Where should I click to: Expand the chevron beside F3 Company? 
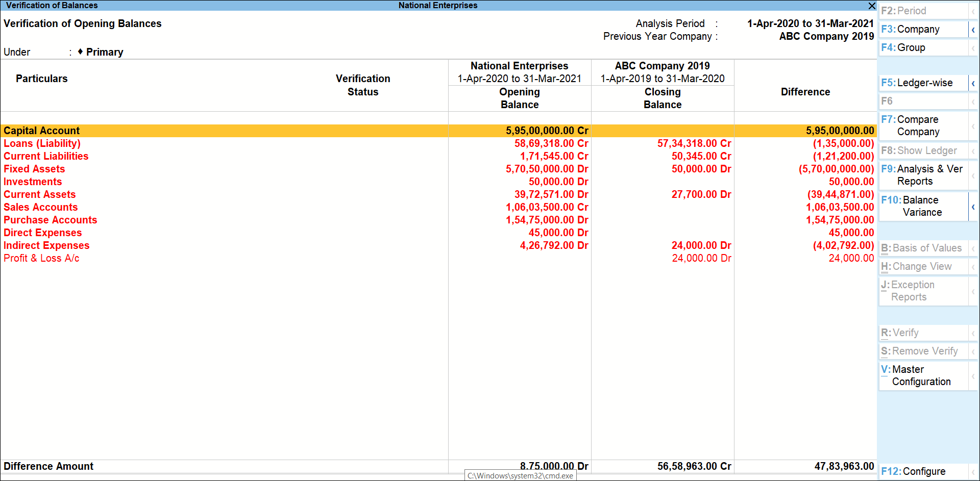pyautogui.click(x=974, y=29)
